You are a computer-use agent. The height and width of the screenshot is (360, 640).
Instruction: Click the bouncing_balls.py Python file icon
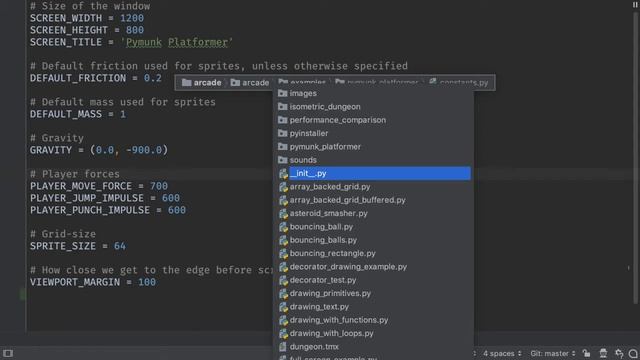[x=283, y=240]
